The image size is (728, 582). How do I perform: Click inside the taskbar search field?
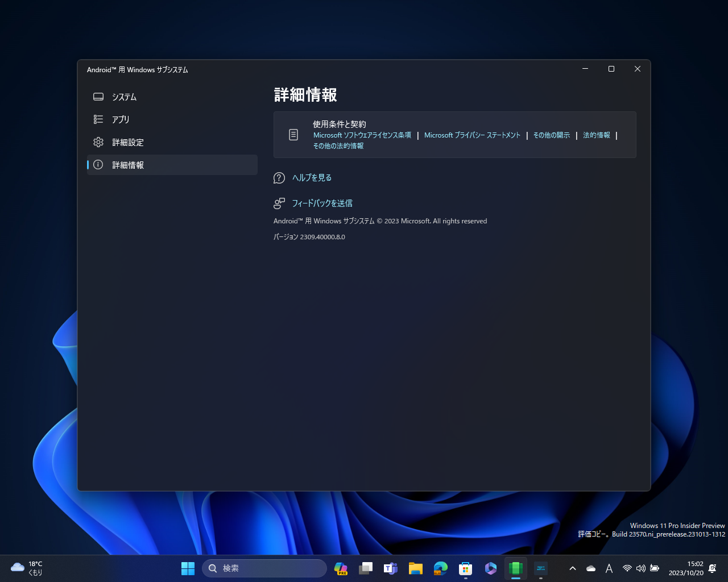[264, 568]
